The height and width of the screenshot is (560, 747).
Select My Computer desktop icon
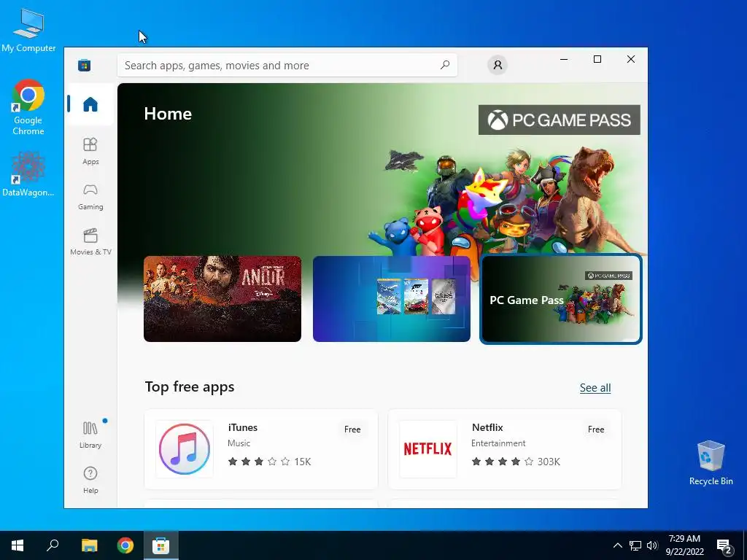click(28, 31)
